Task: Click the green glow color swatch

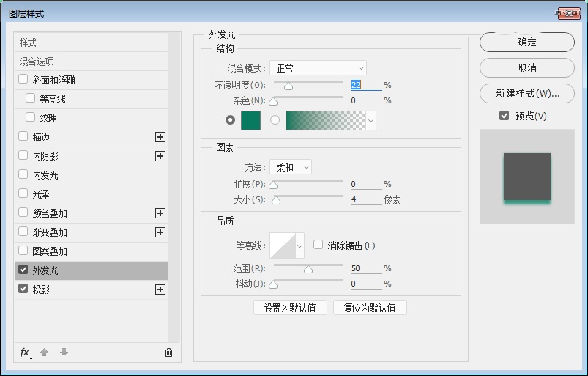Action: (250, 120)
